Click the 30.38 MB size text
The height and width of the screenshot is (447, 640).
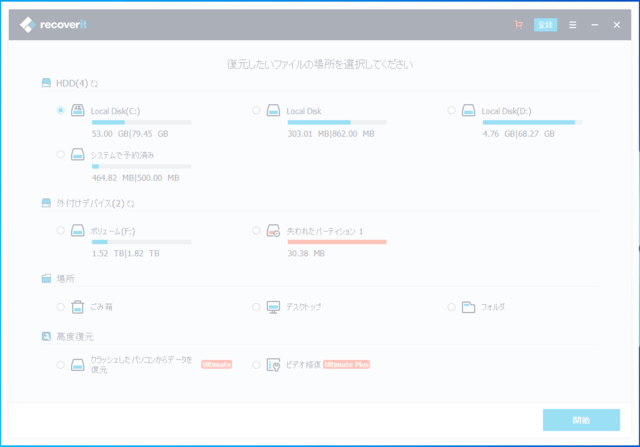(x=306, y=254)
